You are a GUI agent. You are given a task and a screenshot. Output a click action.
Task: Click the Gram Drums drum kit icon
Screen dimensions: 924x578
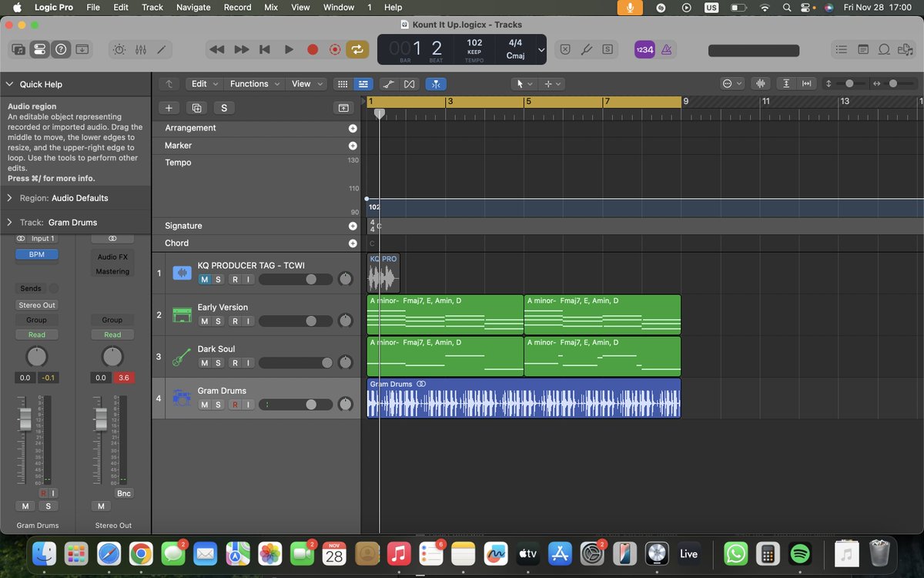[x=182, y=398]
